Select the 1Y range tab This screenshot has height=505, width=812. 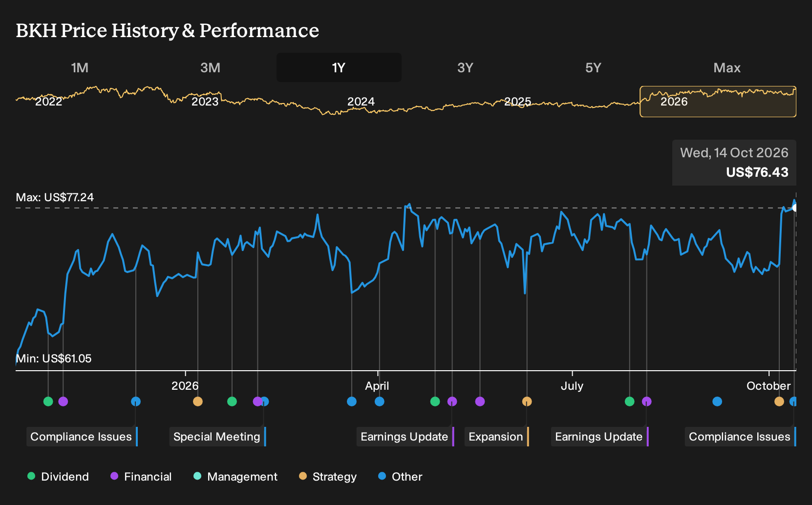(x=339, y=67)
